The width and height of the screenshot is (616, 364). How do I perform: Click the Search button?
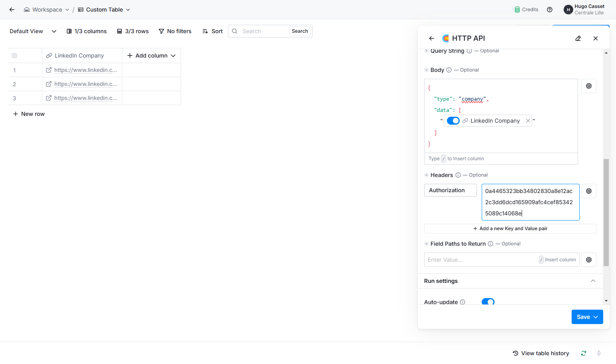300,31
